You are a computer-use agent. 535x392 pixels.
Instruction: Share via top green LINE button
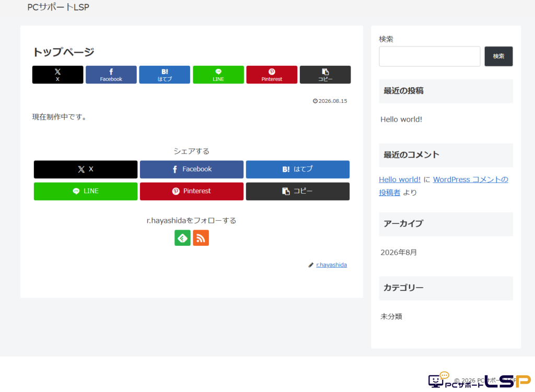pos(218,75)
